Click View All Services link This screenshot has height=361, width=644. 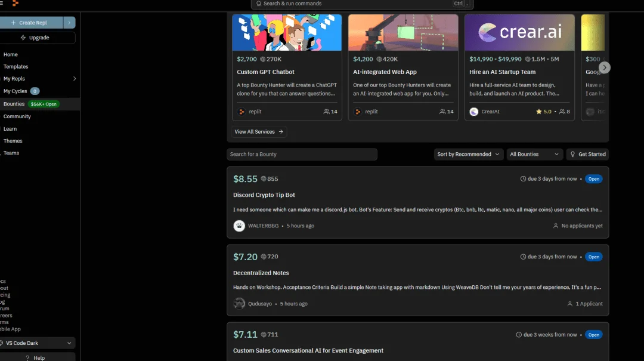point(259,132)
